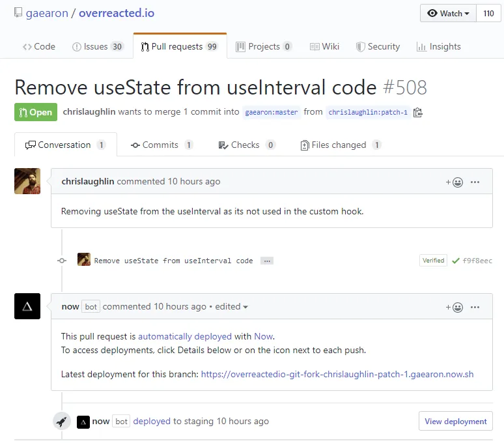The image size is (504, 445).
Task: Copy the branch name with clipboard icon
Action: pos(417,113)
